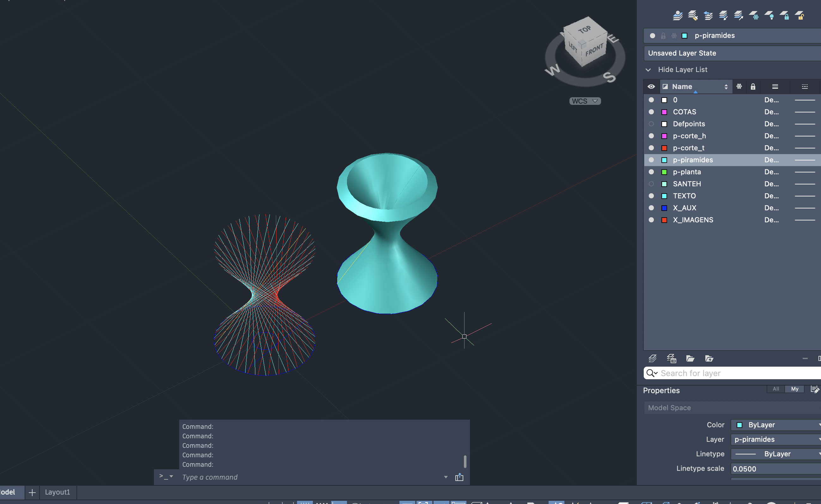Click the New Layer icon

coord(653,359)
